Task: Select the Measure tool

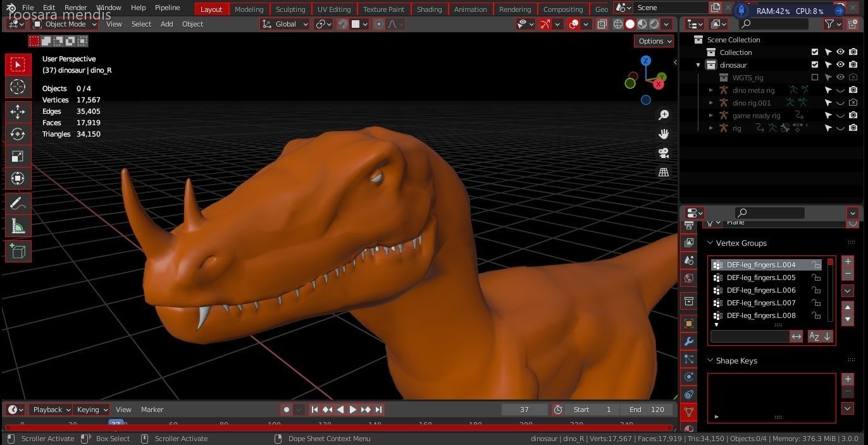Action: click(18, 226)
